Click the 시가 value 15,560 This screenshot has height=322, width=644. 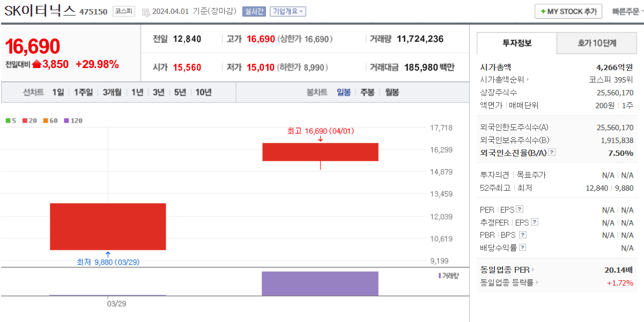click(x=187, y=68)
